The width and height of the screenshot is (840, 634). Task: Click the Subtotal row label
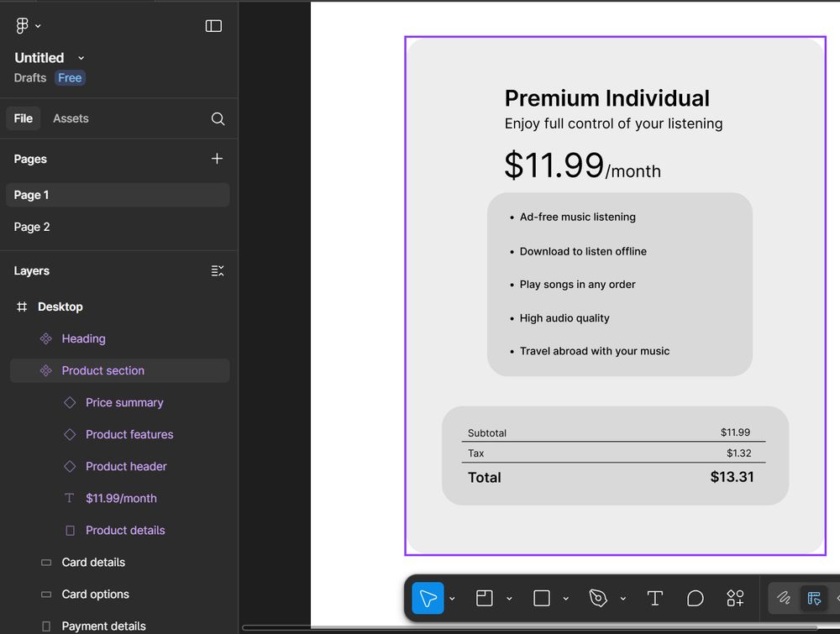point(487,432)
